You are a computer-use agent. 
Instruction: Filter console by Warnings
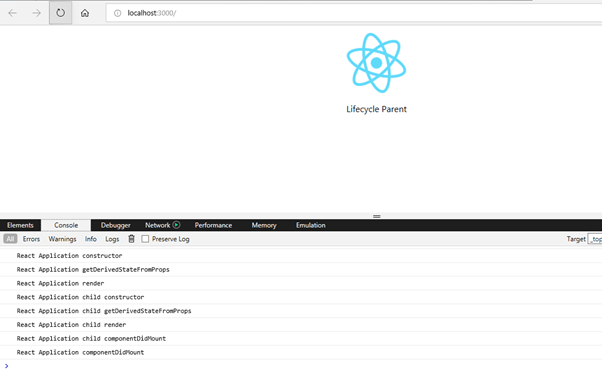tap(62, 239)
